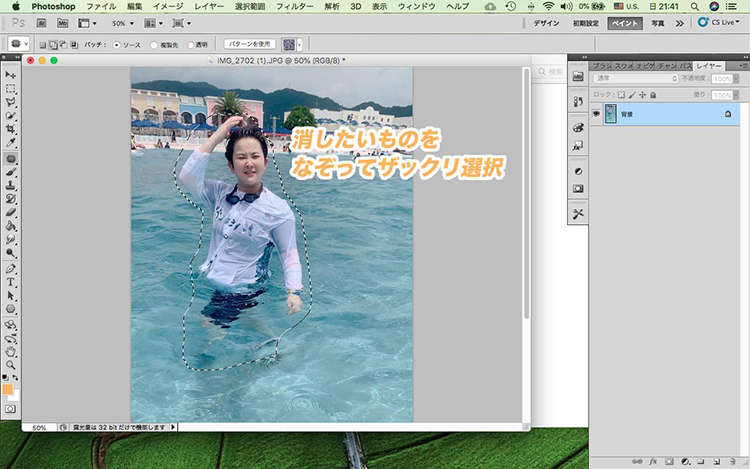Click the orange foreground color swatch
750x469 pixels.
(8, 389)
